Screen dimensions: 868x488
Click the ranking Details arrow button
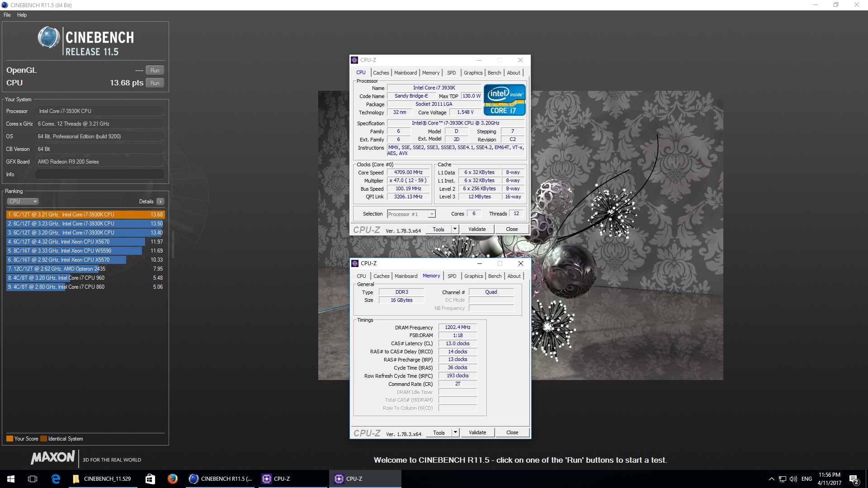coord(160,202)
